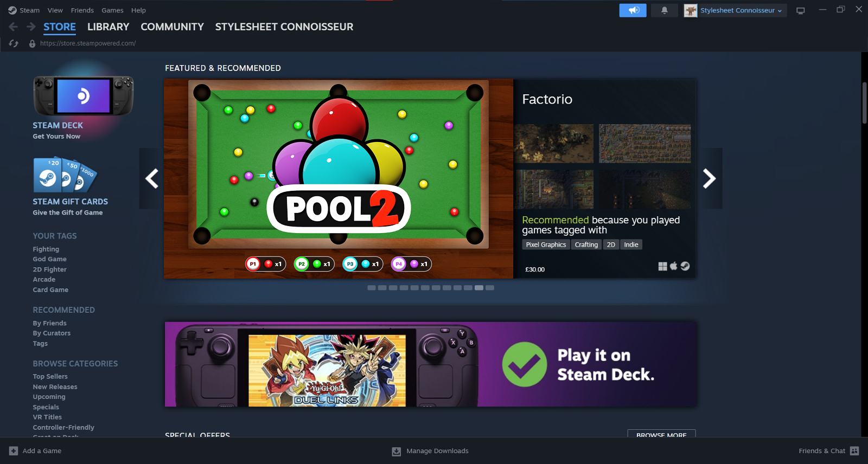Viewport: 868px width, 464px height.
Task: Open the STYLESHEET CONNOISSEUR profile tab
Action: tap(284, 27)
